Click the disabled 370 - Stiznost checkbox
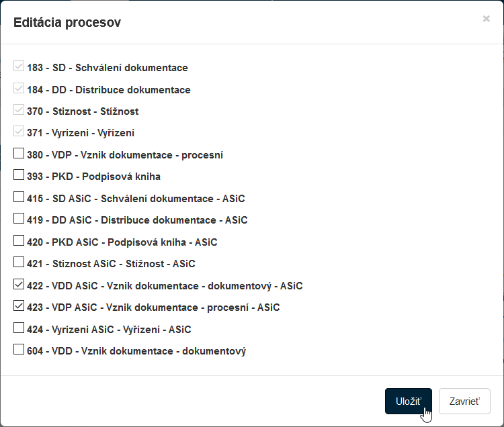Screen dimensions: 504x427 tap(19, 111)
